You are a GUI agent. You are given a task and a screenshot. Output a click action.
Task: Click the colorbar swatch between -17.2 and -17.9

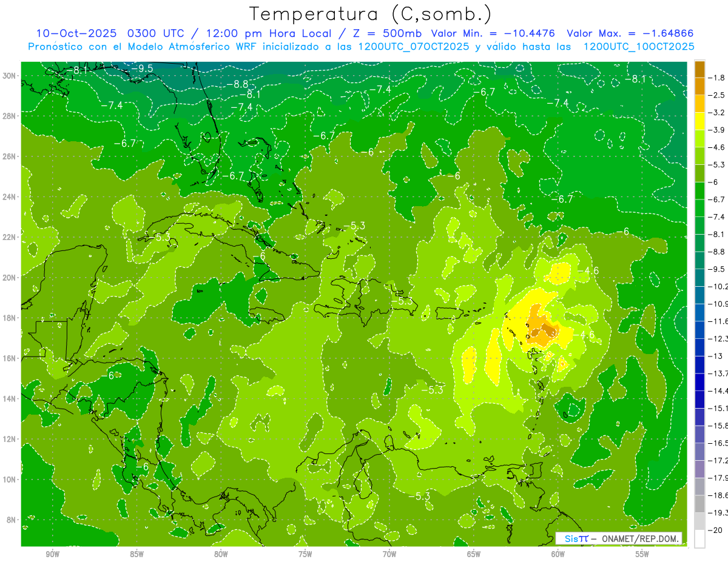(699, 469)
